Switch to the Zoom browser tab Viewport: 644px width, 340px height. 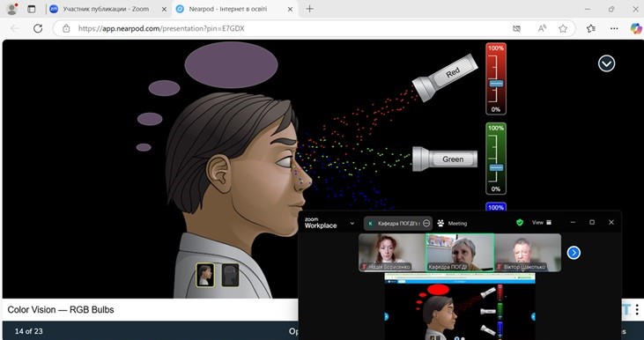[106, 9]
